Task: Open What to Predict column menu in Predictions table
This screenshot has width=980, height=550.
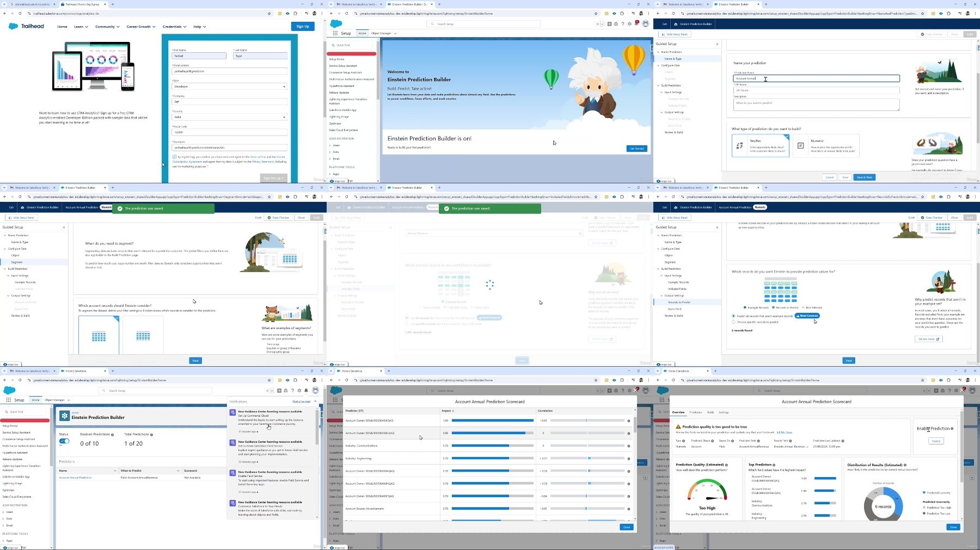Action: (178, 471)
